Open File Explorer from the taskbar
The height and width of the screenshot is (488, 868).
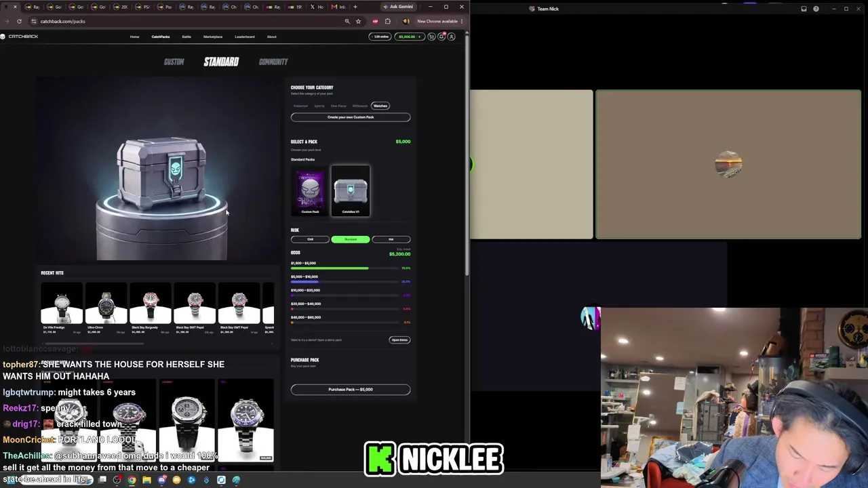(x=146, y=480)
